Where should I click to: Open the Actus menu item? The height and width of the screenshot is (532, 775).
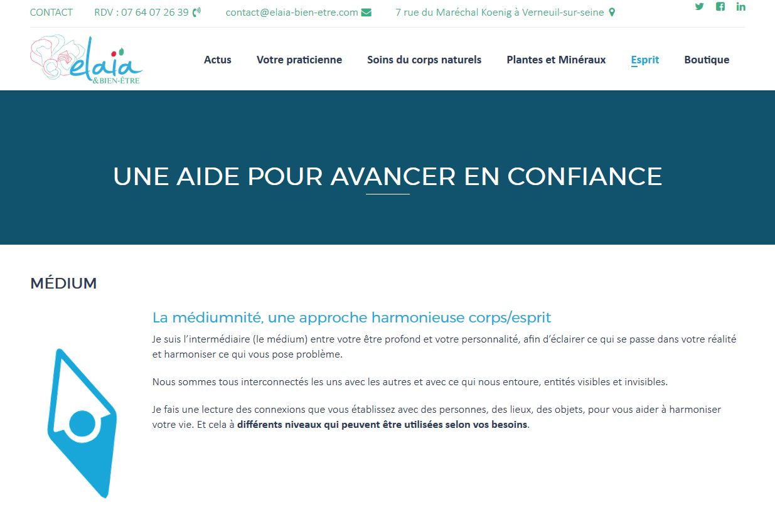[x=218, y=60]
